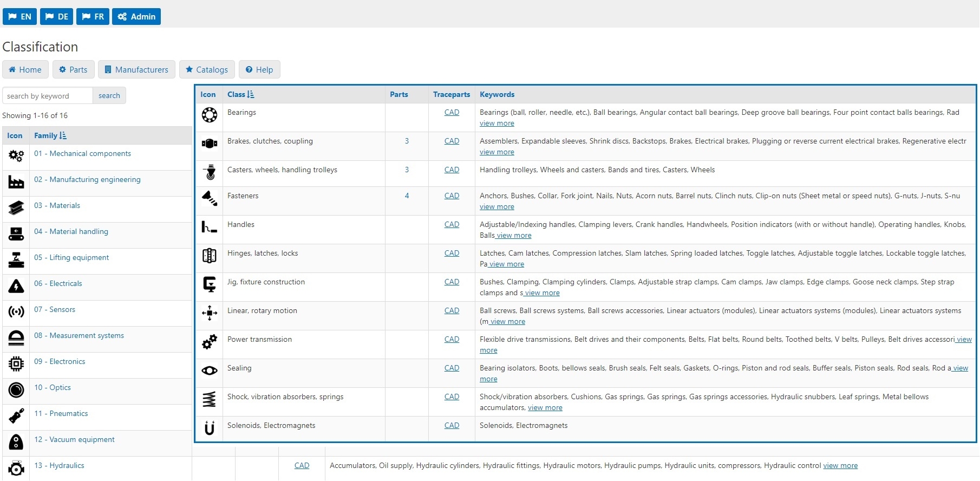The height and width of the screenshot is (481, 980).
Task: Click the Power transmission class name
Action: 259,340
